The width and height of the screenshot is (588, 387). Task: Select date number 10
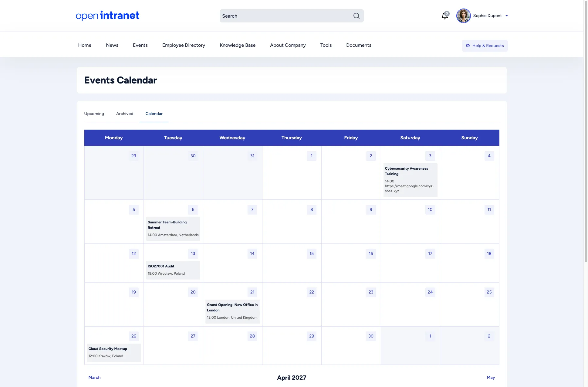click(430, 209)
